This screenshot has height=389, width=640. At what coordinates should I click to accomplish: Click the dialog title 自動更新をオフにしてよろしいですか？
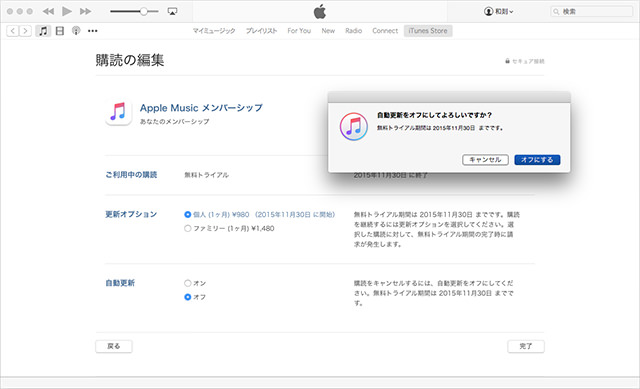point(434,115)
